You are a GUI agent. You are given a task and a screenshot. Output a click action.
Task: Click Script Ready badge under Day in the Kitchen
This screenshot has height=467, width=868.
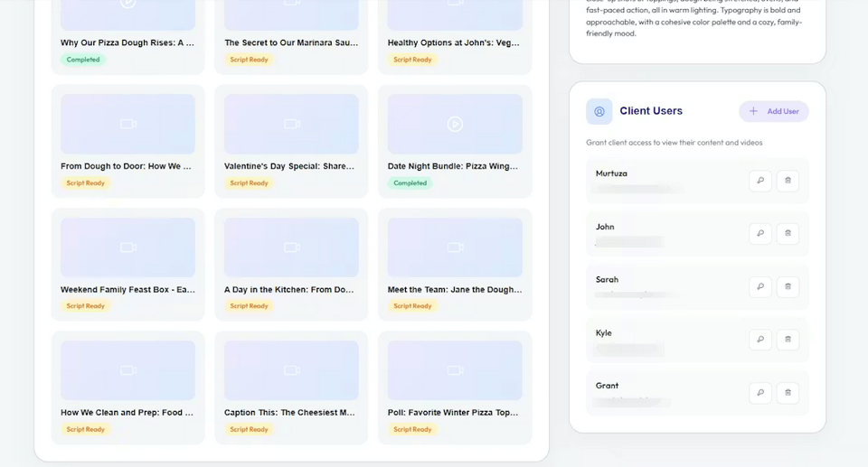click(x=250, y=306)
